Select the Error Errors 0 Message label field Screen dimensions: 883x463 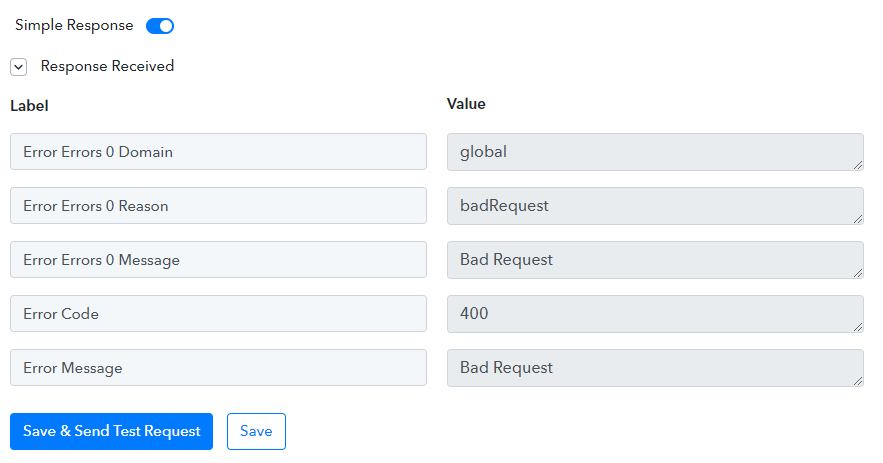[x=218, y=260]
